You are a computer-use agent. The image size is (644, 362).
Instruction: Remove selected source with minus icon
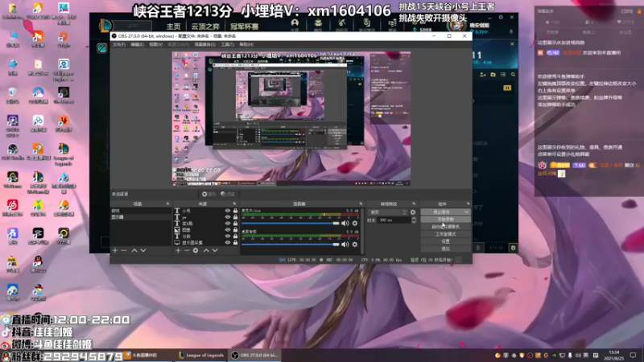point(187,250)
